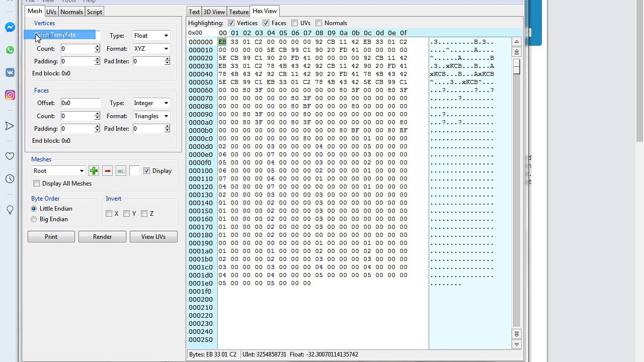Enable Display All Meshes checkbox
This screenshot has width=644, height=362.
point(36,184)
